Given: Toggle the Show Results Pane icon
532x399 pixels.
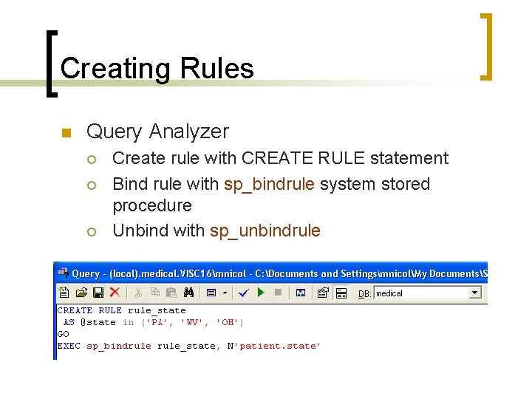Looking at the screenshot, I should 341,293.
